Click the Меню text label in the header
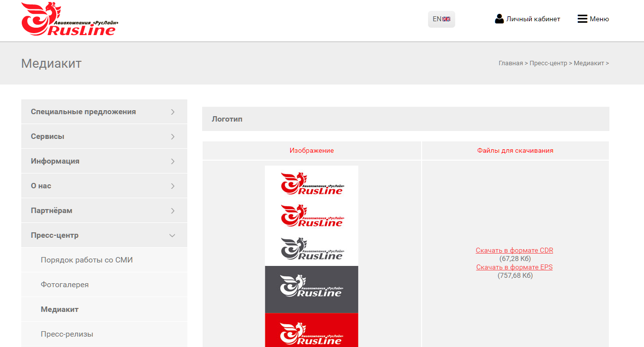This screenshot has width=644, height=347. point(599,19)
